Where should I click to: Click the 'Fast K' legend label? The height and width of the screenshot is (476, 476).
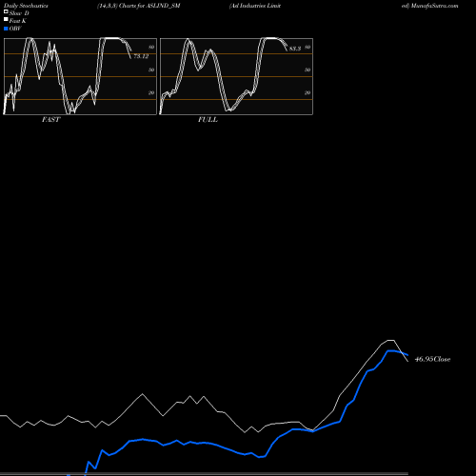click(x=18, y=21)
